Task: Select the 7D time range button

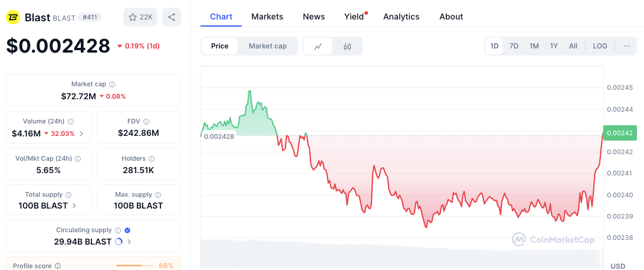Action: [514, 46]
